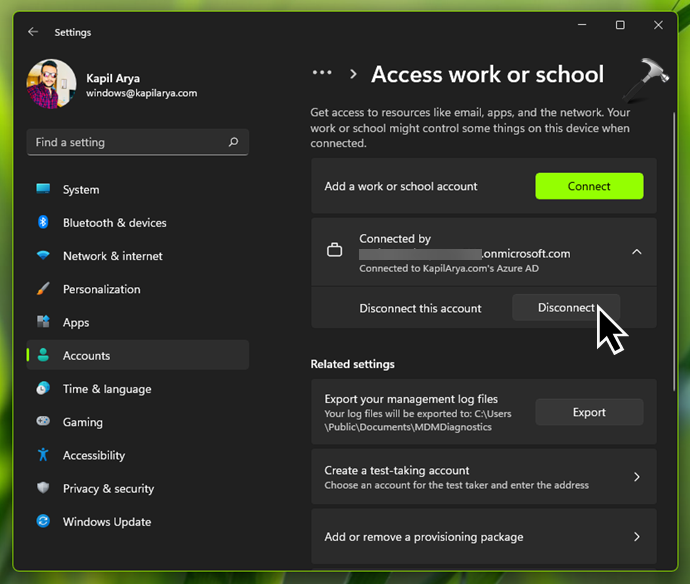
Task: Click the System monitor icon
Action: [x=43, y=189]
